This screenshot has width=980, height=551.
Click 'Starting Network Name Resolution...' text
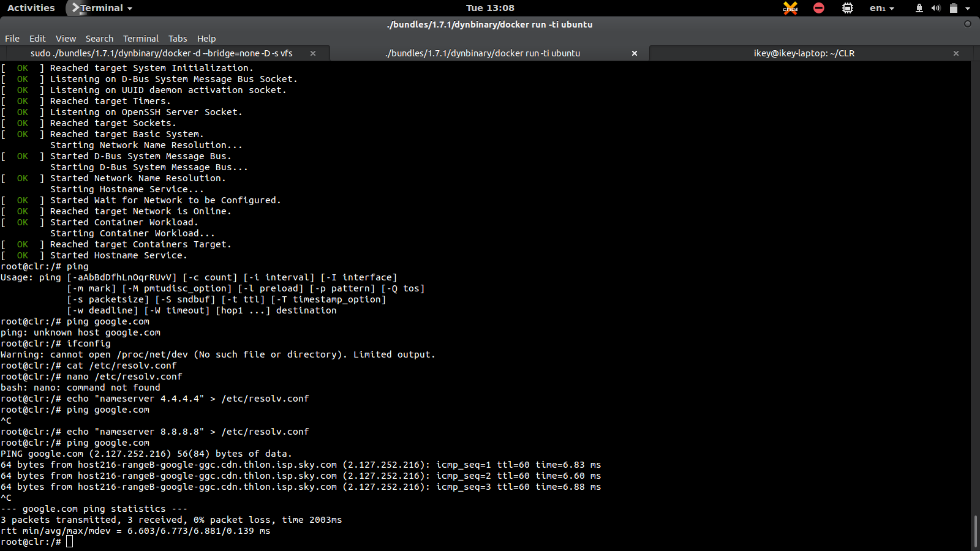146,145
